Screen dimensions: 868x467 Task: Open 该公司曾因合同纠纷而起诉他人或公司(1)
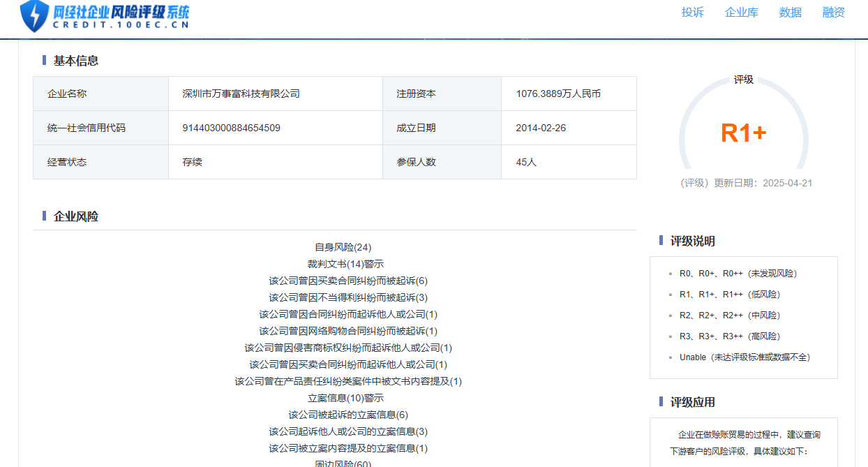(x=348, y=314)
